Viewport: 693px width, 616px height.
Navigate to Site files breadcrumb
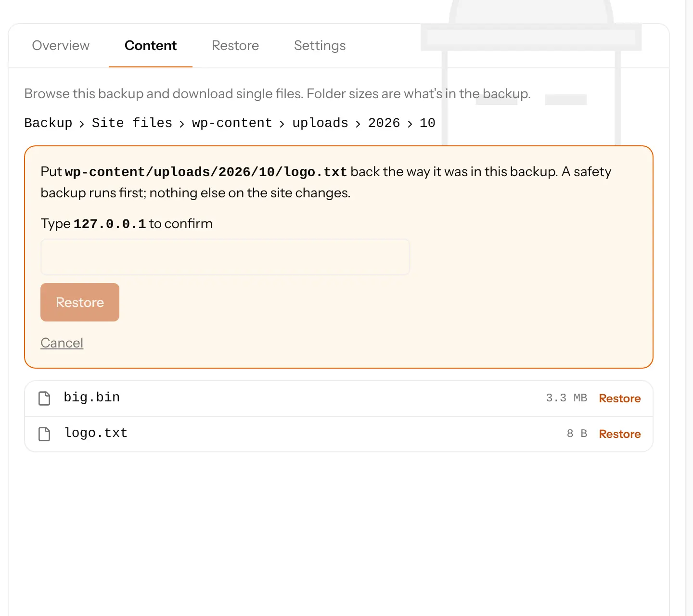[x=132, y=123]
